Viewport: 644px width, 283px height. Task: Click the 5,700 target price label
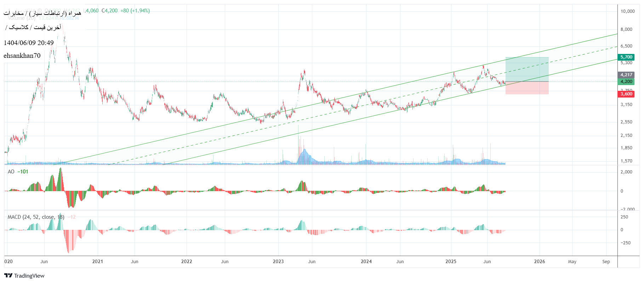click(x=626, y=57)
